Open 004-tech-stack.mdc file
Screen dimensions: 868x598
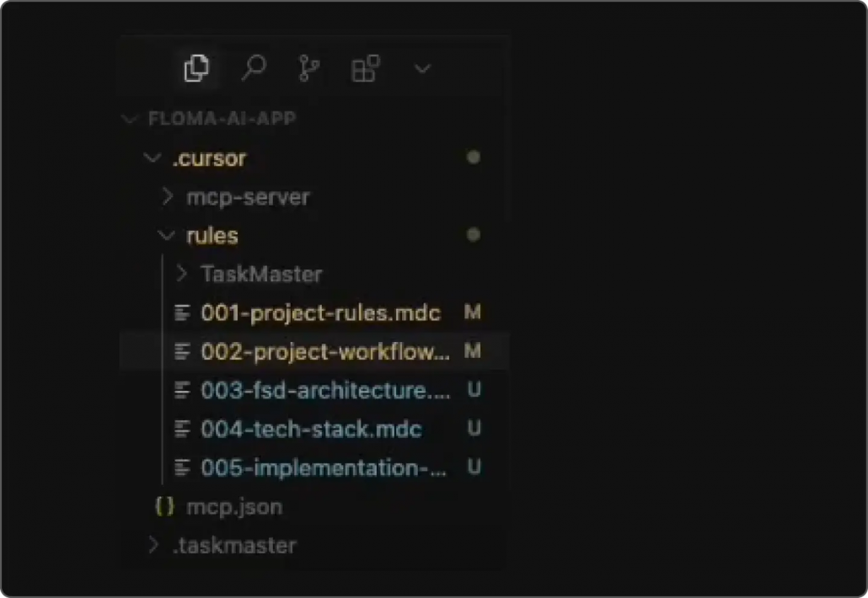311,430
